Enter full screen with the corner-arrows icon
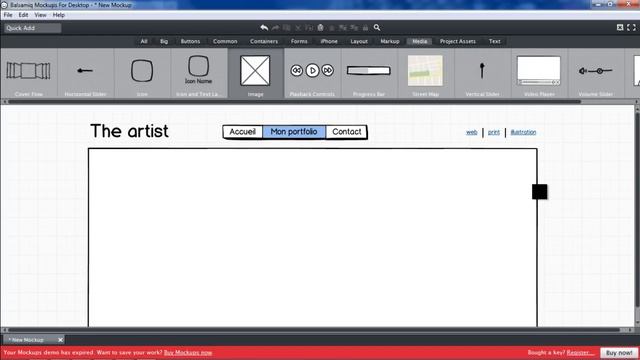Image resolution: width=640 pixels, height=360 pixels. click(631, 27)
